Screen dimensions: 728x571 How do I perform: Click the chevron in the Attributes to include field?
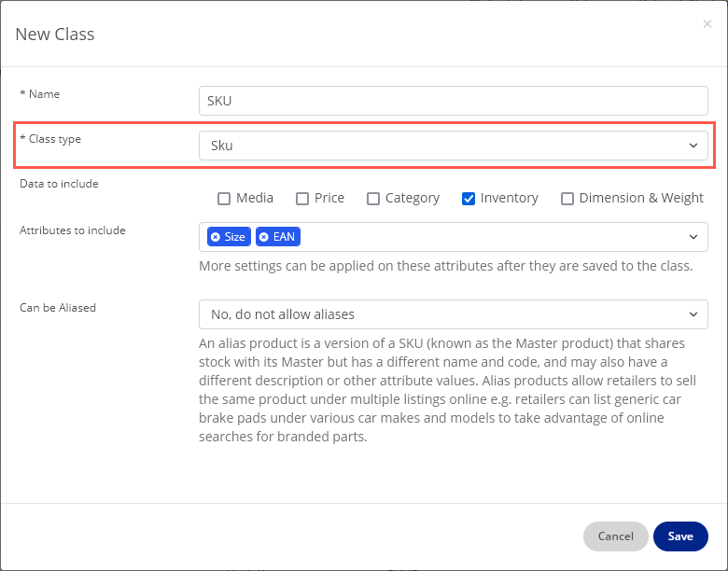(693, 237)
